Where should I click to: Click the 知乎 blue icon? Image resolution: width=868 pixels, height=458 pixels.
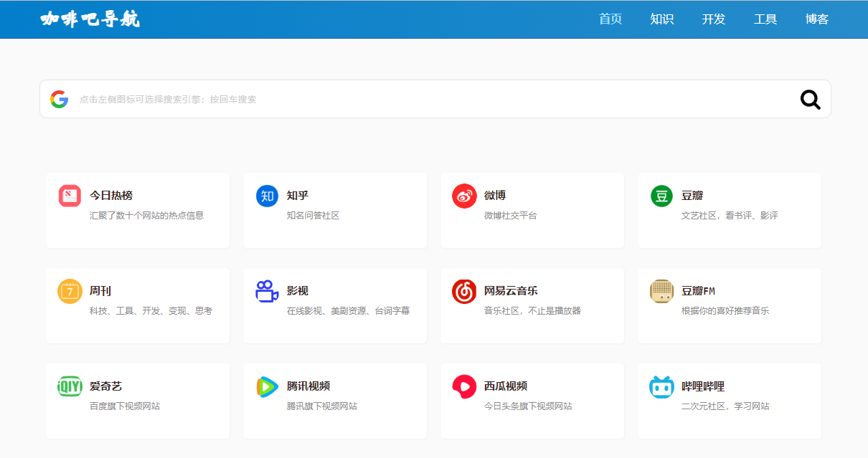(267, 196)
